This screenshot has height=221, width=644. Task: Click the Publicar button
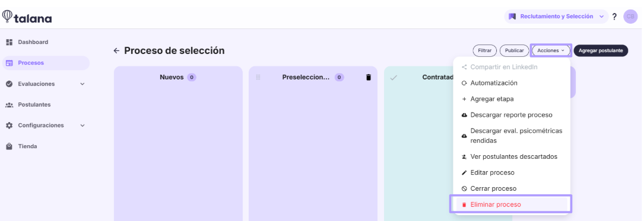tap(514, 50)
